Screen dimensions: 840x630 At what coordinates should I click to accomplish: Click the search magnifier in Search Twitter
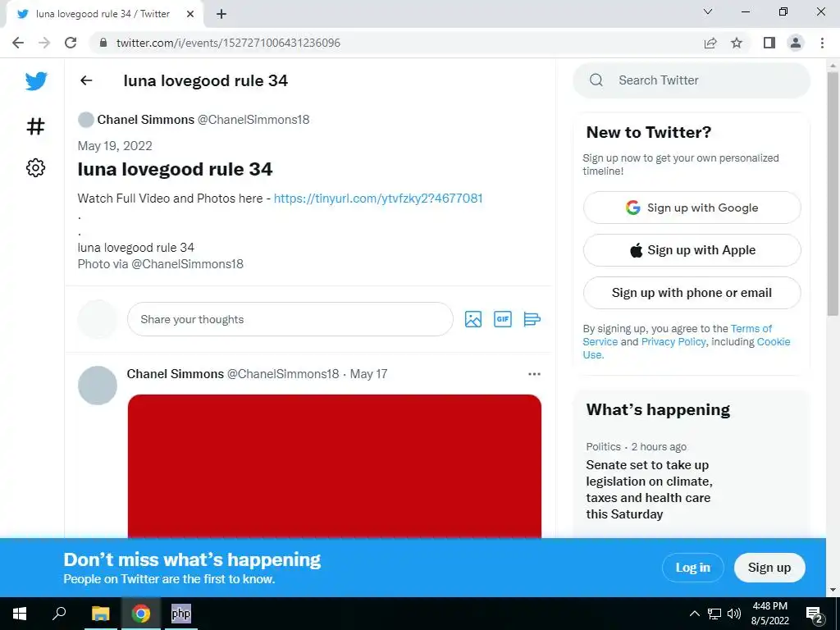click(596, 80)
